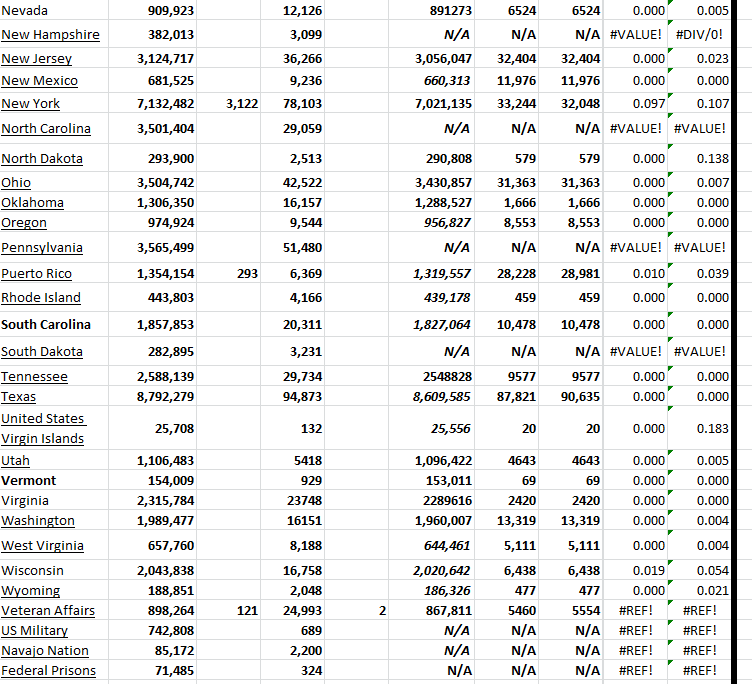This screenshot has width=752, height=684.
Task: Click the US Military link
Action: point(35,631)
